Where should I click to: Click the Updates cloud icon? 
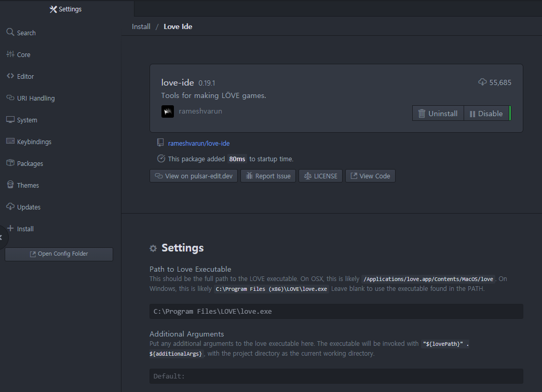pyautogui.click(x=10, y=206)
